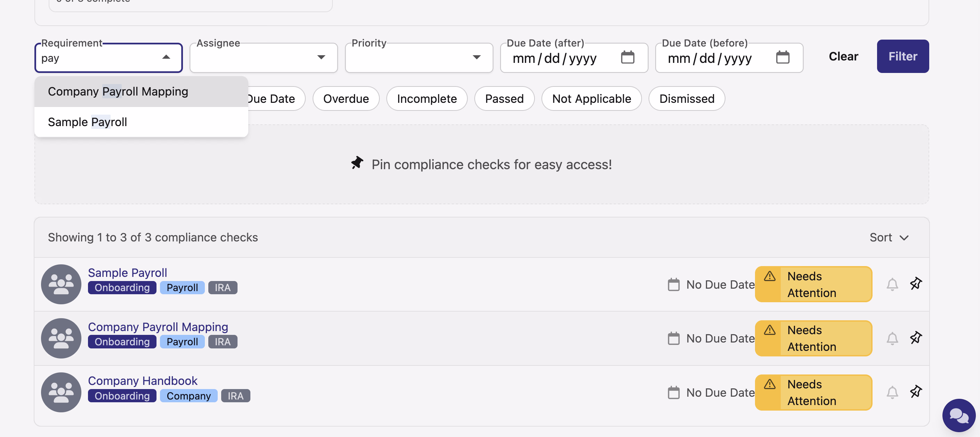Click the calendar icon in Company Handbook row

673,393
